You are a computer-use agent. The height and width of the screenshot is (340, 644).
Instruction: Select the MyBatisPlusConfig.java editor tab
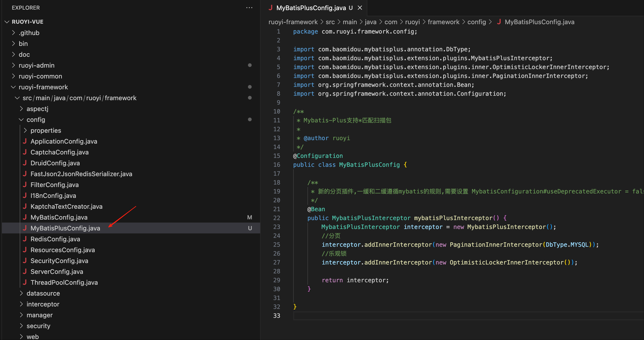311,8
